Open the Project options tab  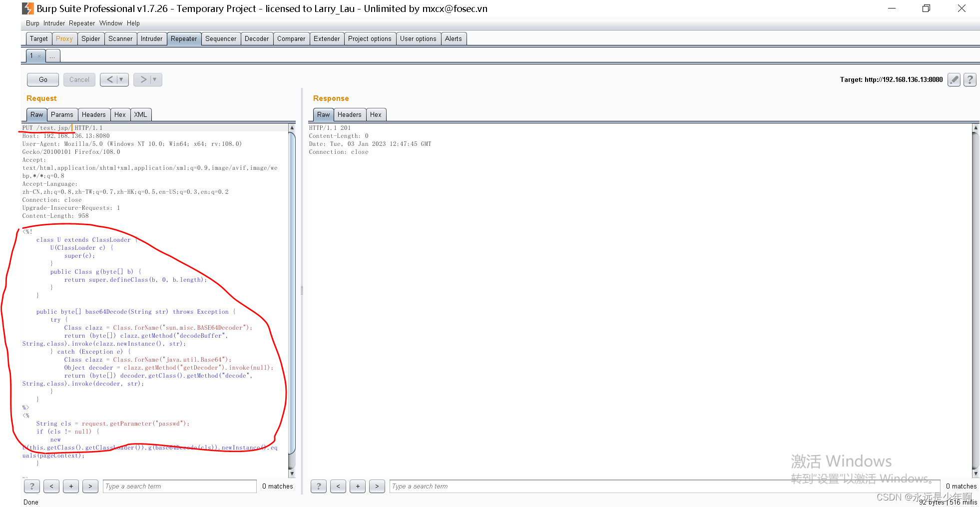(x=370, y=38)
